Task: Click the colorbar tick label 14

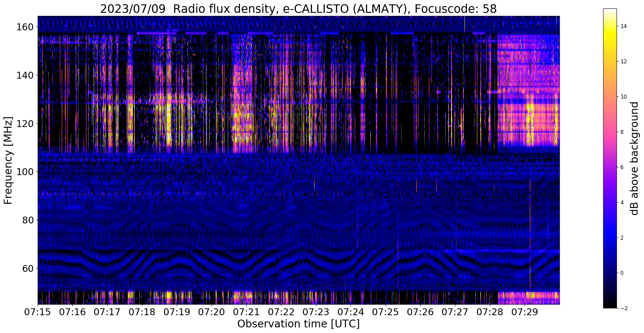Action: coord(624,26)
